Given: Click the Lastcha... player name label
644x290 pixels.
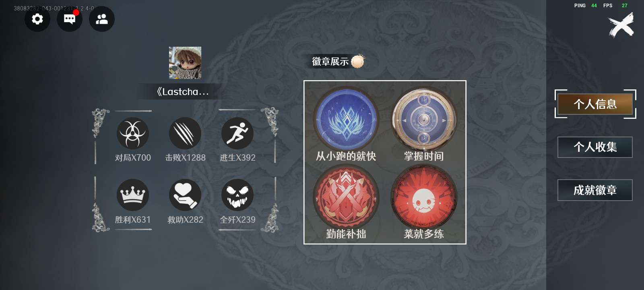Looking at the screenshot, I should pos(183,92).
